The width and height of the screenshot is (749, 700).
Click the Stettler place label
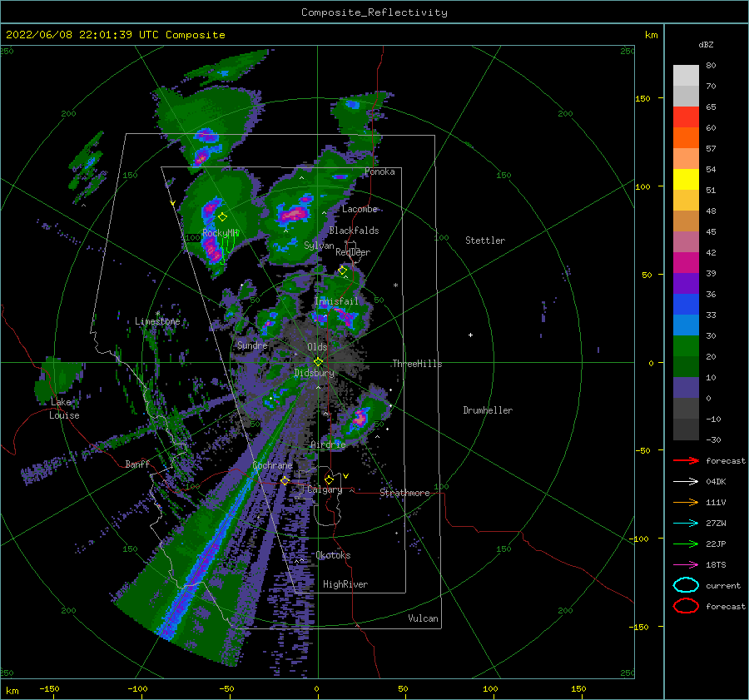click(485, 241)
